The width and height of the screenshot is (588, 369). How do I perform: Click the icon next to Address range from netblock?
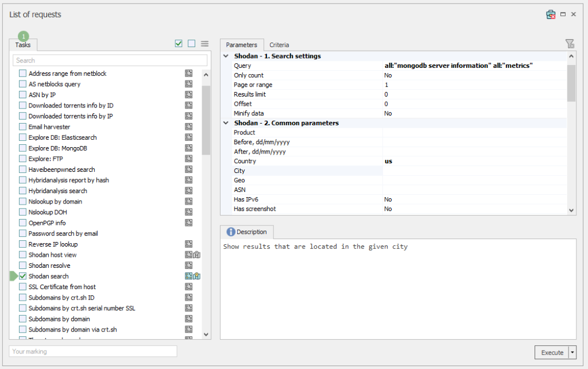(x=188, y=73)
